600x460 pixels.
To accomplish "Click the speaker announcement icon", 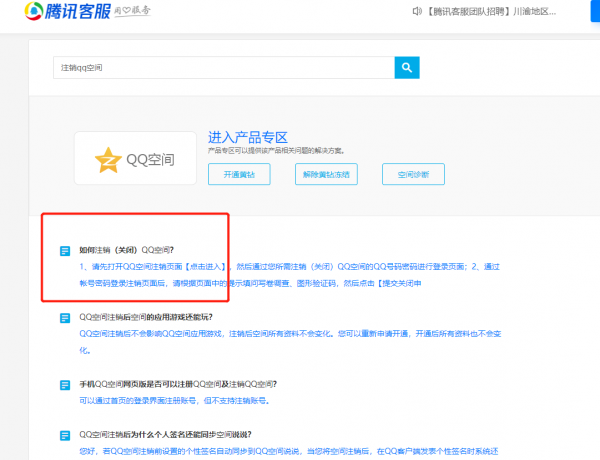I will point(417,11).
